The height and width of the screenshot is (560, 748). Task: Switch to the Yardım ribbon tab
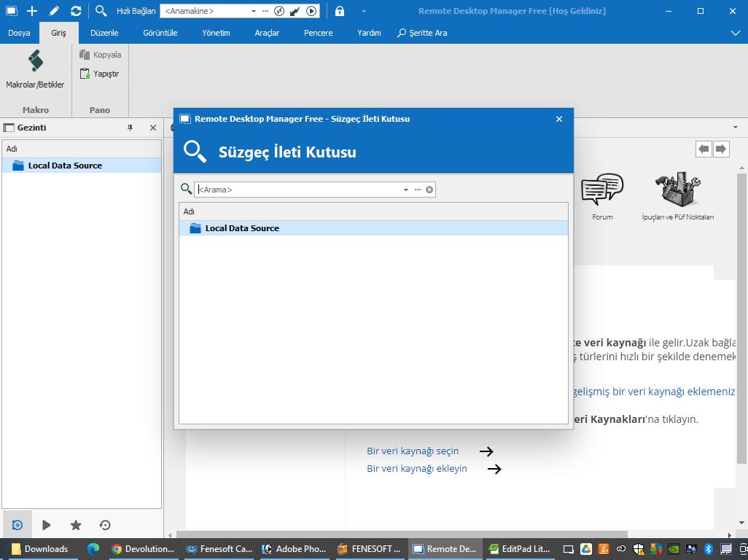click(369, 33)
